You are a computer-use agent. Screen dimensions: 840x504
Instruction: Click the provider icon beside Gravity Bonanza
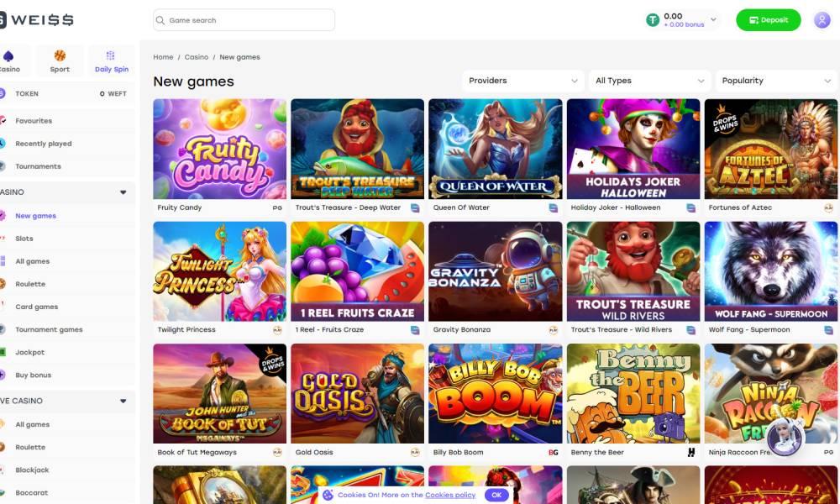pyautogui.click(x=554, y=330)
